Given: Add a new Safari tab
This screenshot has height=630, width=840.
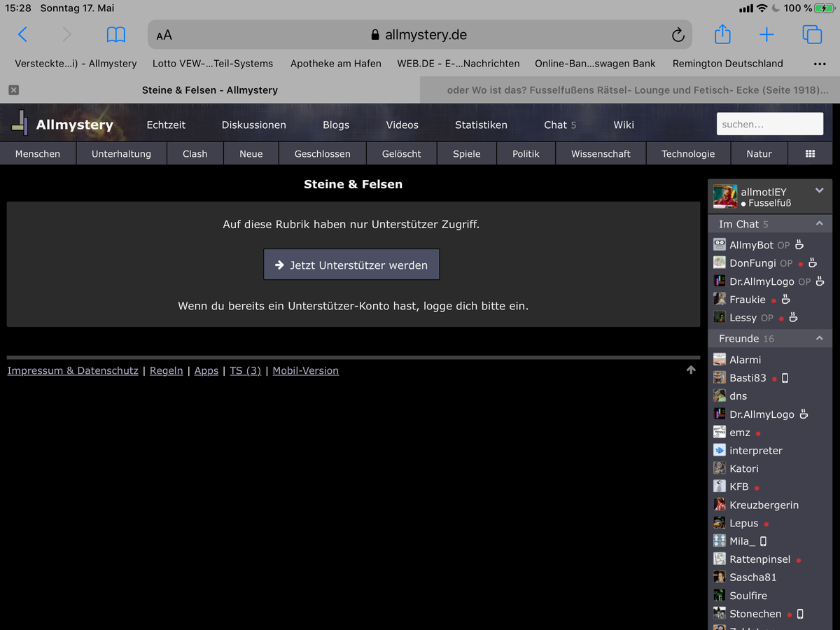Looking at the screenshot, I should 766,34.
